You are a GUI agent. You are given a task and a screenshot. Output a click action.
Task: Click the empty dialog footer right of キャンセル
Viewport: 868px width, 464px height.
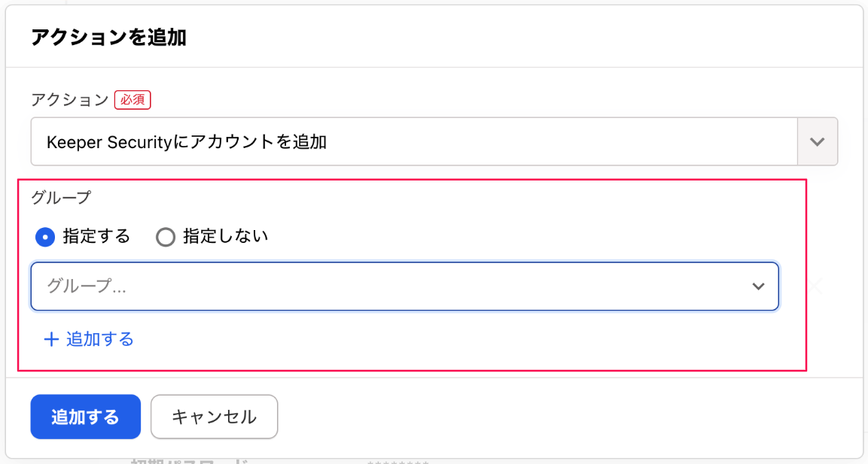[x=565, y=417]
